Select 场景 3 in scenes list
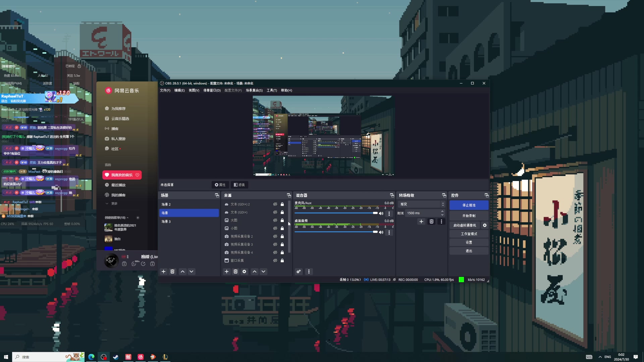 tap(189, 222)
